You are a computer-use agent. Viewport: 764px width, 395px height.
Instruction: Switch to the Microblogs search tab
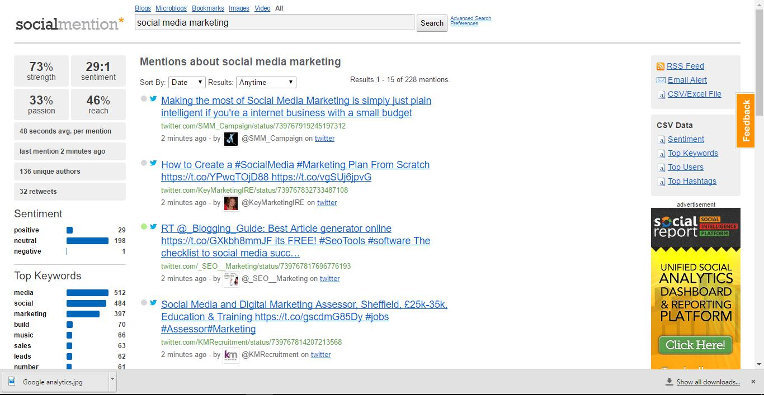point(172,8)
